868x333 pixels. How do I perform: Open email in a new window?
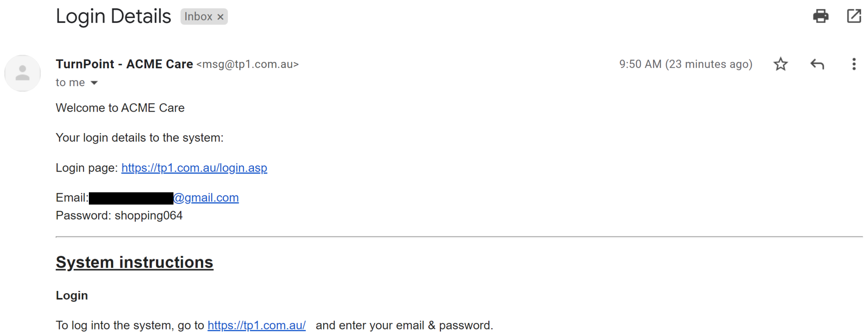tap(854, 16)
